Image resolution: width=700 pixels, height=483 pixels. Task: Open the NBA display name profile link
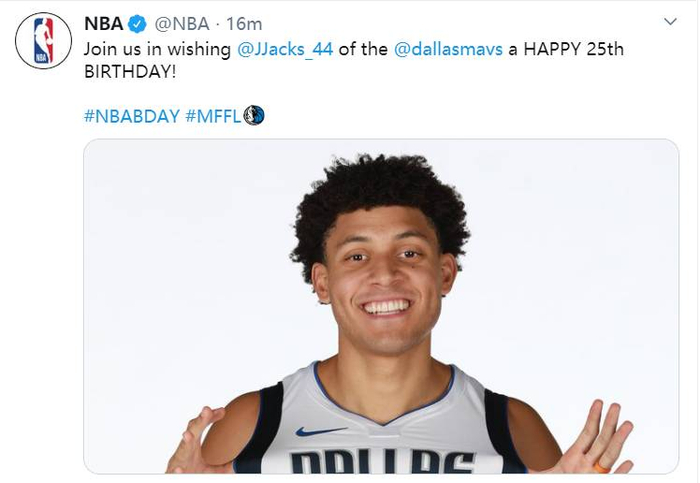104,24
